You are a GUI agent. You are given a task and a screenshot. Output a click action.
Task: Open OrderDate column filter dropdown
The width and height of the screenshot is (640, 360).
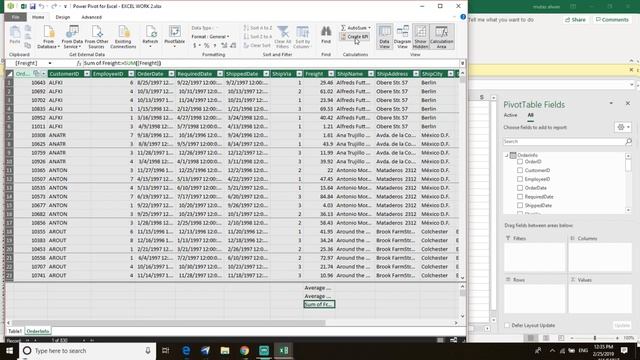[x=171, y=74]
